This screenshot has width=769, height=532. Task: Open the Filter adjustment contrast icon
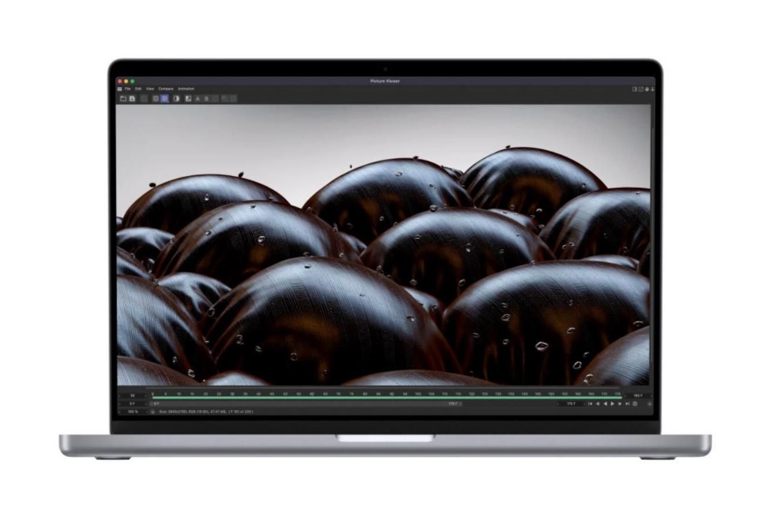[176, 98]
